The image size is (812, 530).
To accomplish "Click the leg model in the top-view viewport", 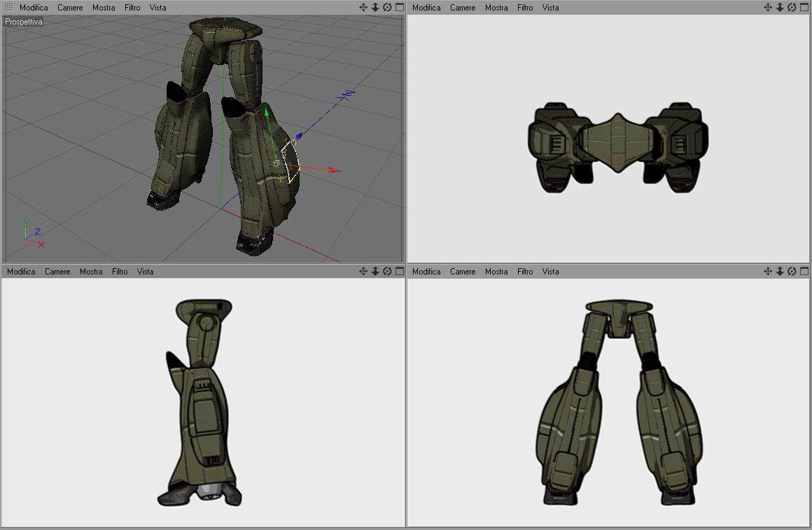I will pyautogui.click(x=618, y=147).
